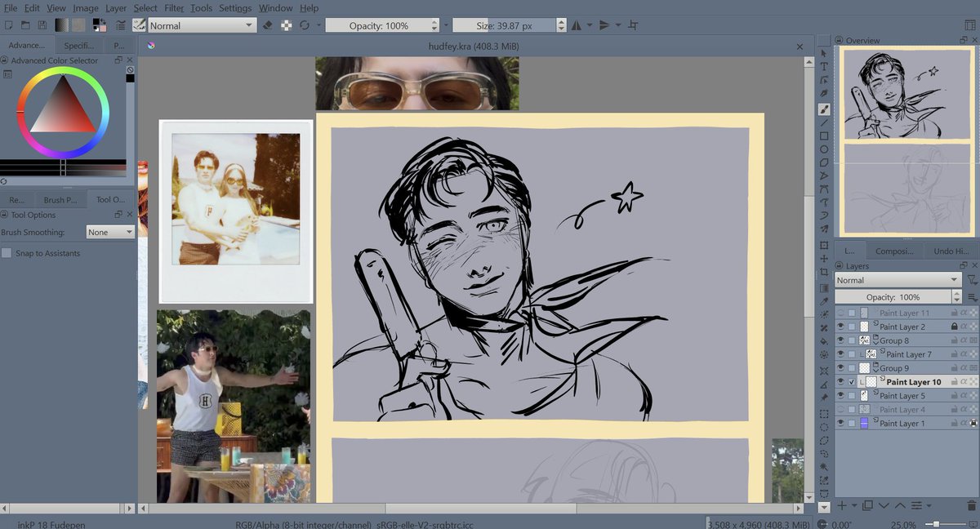Select the Color Sampler eyedropper tool
Viewport: 980px width, 529px height.
(824, 301)
